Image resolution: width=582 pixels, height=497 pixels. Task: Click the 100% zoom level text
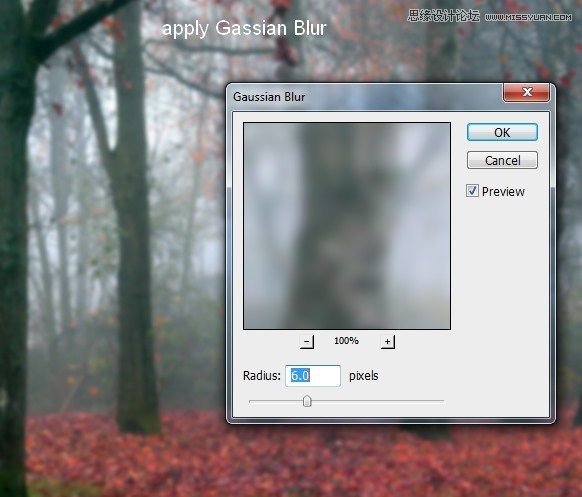click(346, 341)
